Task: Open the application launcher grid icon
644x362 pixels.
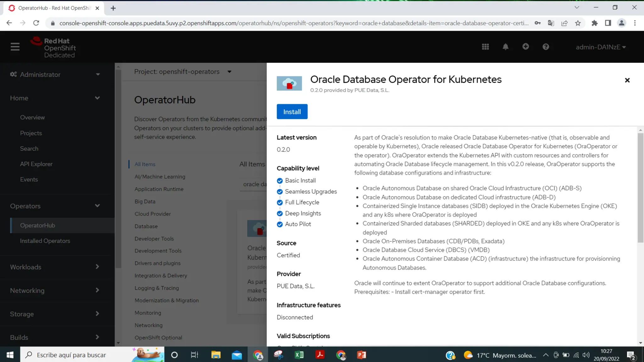Action: pyautogui.click(x=485, y=47)
